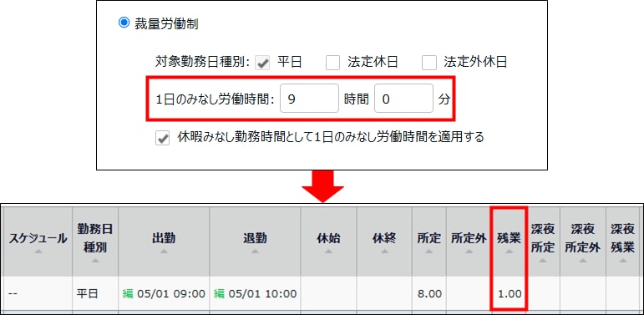Check the 法定休日 checkbox

[x=332, y=63]
